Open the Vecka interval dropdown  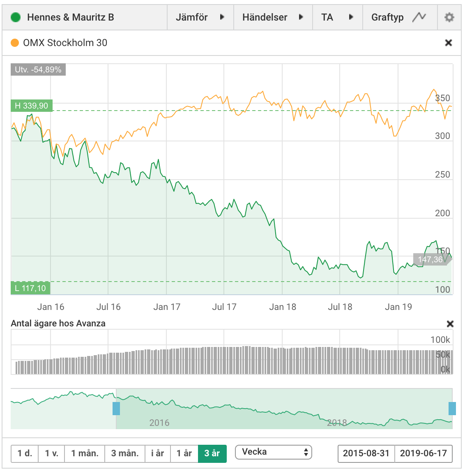click(273, 452)
